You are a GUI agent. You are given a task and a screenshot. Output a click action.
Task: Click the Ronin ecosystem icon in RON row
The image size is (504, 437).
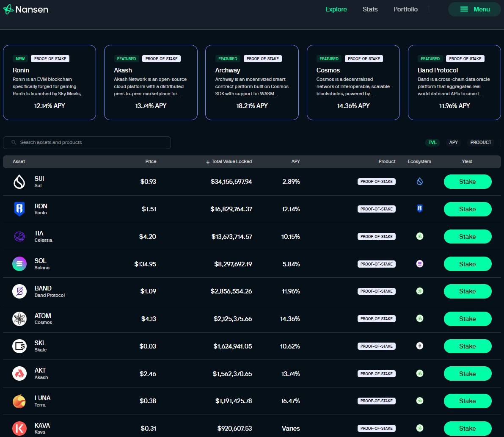[419, 209]
